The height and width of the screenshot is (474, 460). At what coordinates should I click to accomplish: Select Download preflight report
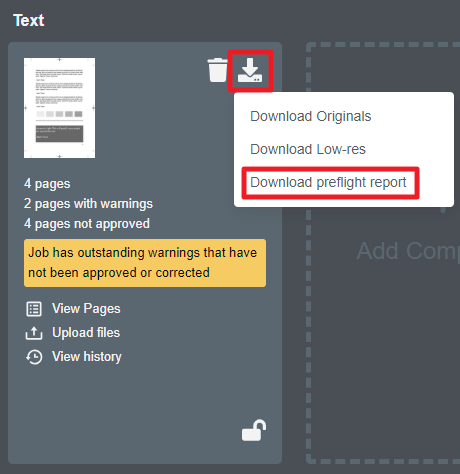[x=328, y=183]
